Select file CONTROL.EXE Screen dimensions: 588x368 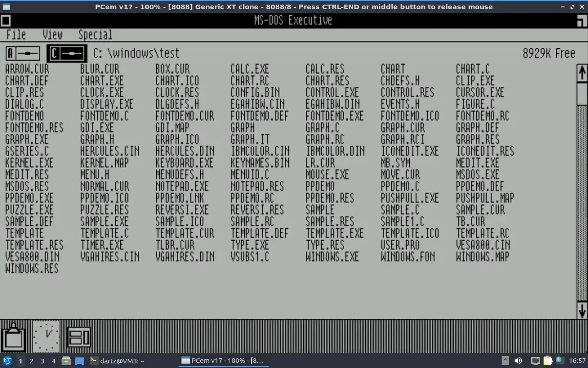click(x=332, y=92)
